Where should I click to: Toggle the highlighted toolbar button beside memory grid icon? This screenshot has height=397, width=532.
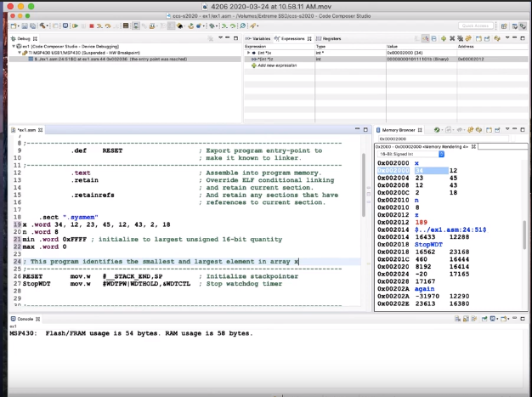(x=136, y=26)
